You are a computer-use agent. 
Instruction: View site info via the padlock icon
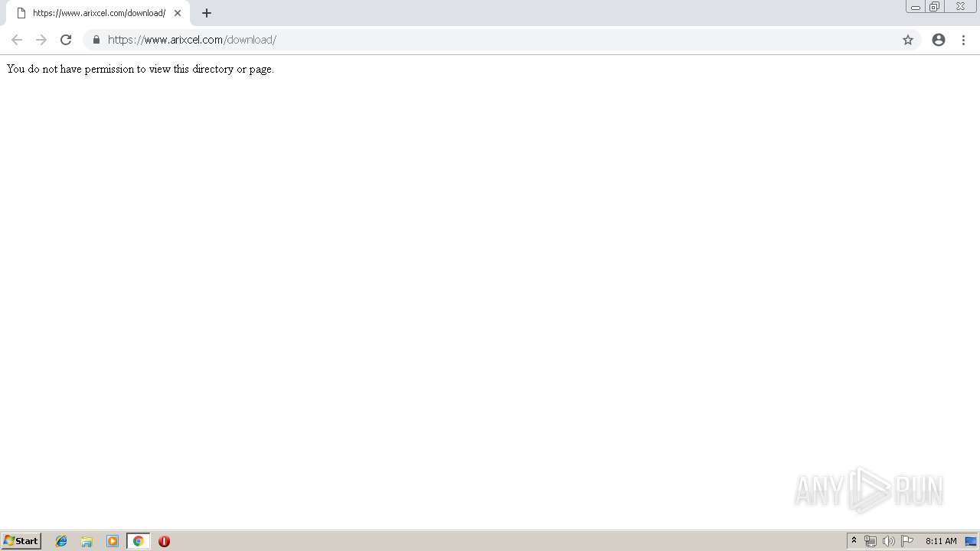pos(96,40)
